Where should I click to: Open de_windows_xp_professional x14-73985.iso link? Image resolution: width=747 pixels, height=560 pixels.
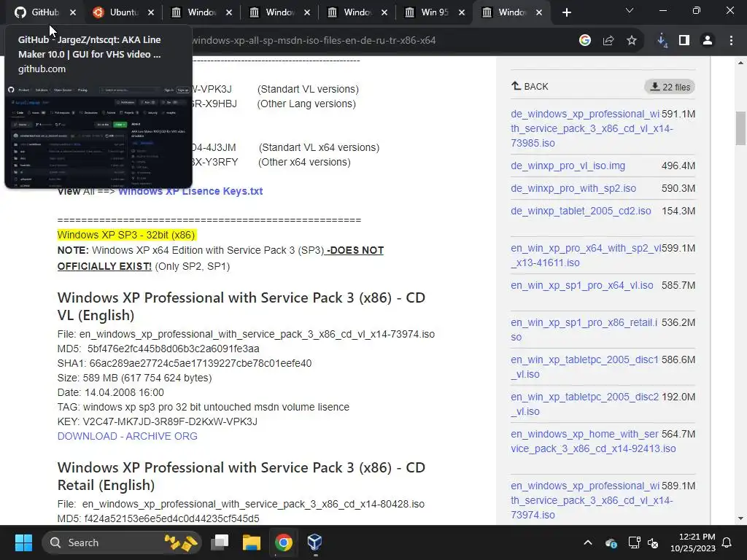pyautogui.click(x=586, y=128)
